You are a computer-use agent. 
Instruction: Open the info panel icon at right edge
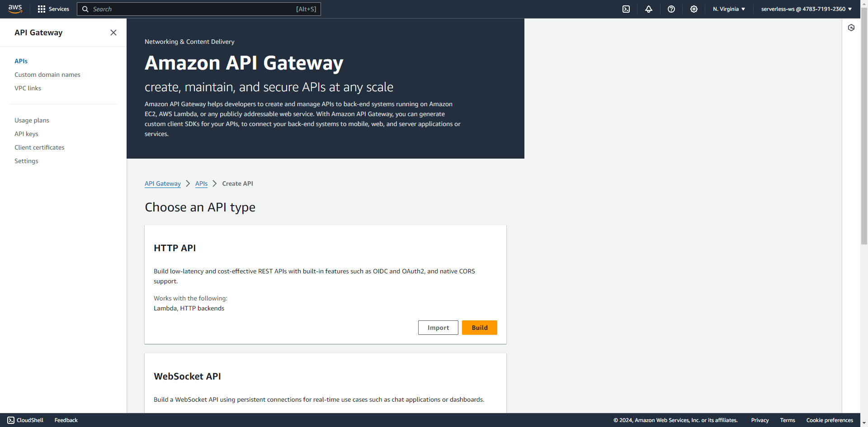851,28
